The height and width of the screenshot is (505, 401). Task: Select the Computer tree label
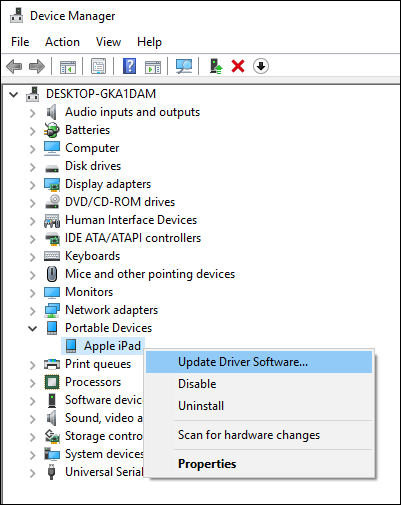[x=92, y=148]
